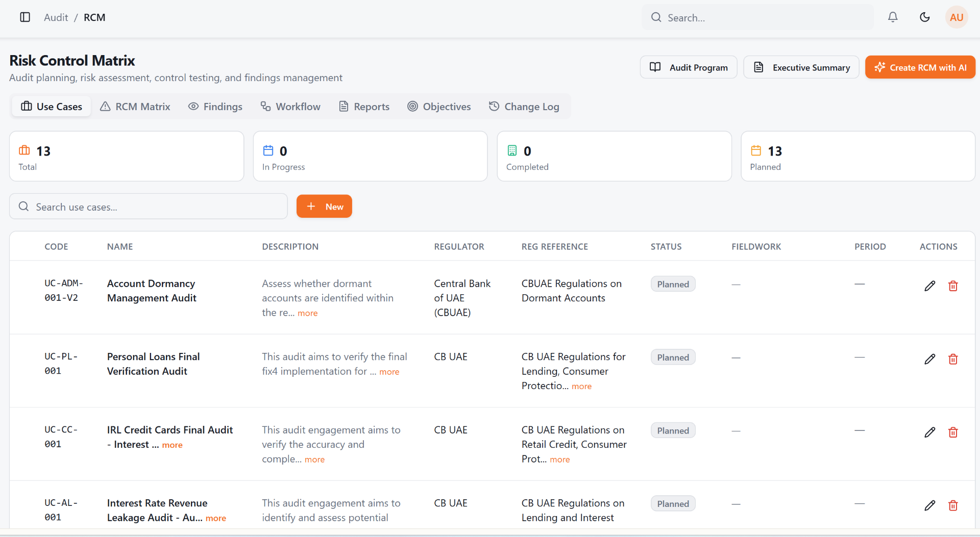Click Planned badge for UC-AL-001
Screen dimensions: 980x537
pos(673,504)
